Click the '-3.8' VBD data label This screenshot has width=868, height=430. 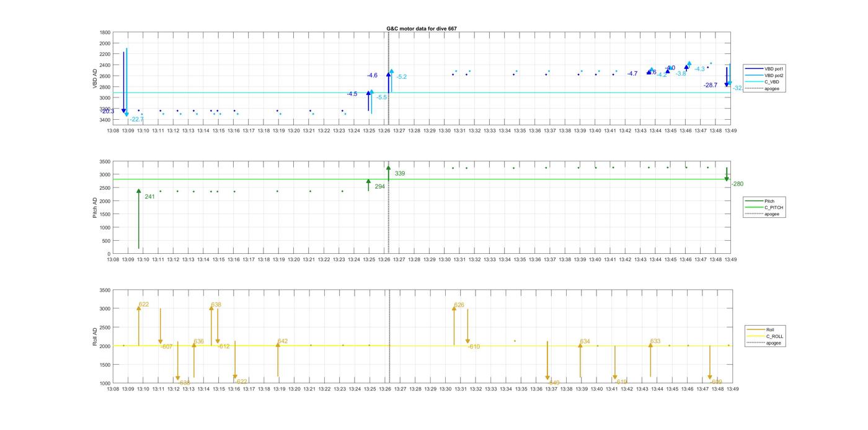pos(681,73)
